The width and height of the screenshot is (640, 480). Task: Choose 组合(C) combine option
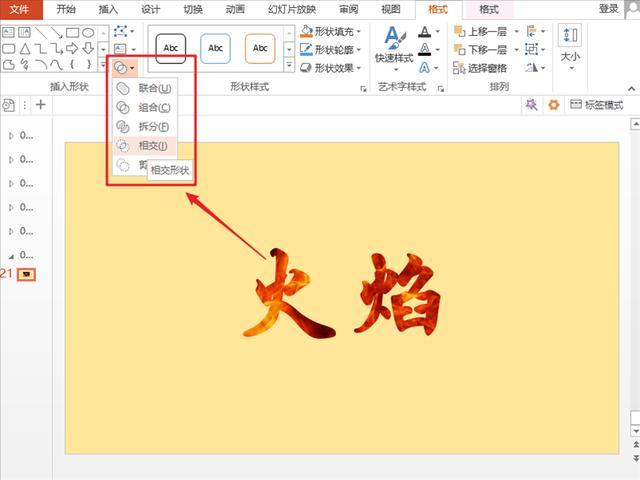pos(145,107)
